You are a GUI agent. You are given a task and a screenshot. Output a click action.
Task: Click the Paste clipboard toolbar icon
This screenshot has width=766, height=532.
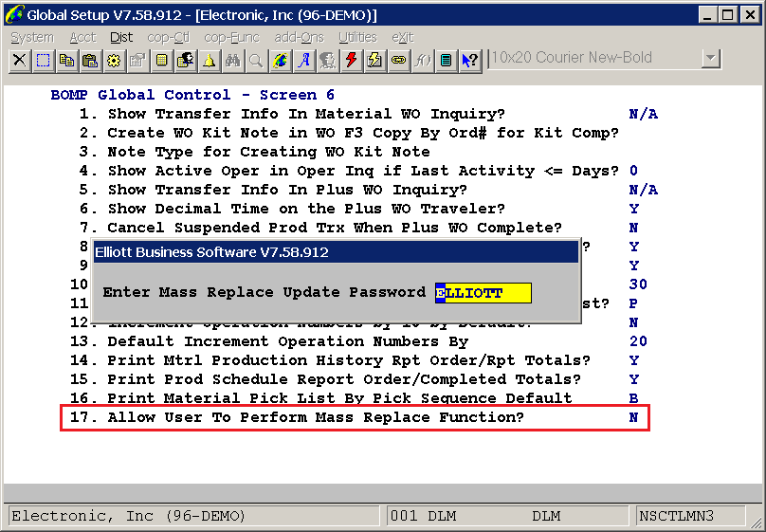pyautogui.click(x=90, y=60)
